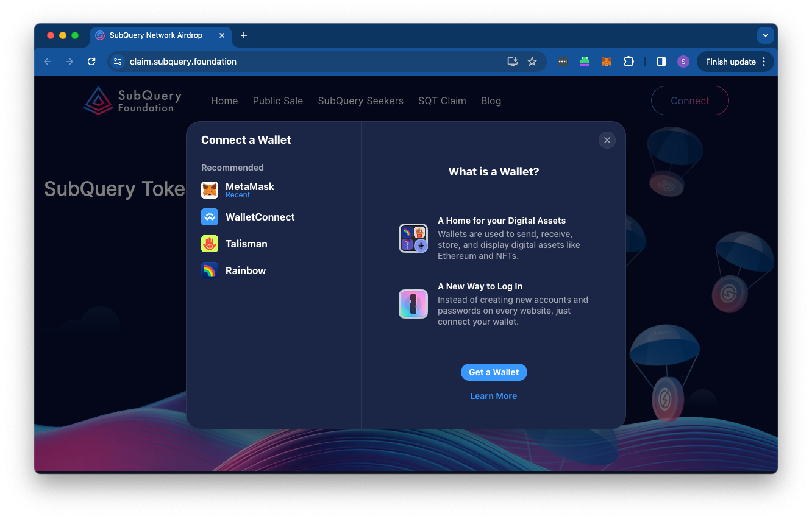Screen dimensions: 812x519
Task: Open the Public Sale page
Action: [278, 101]
